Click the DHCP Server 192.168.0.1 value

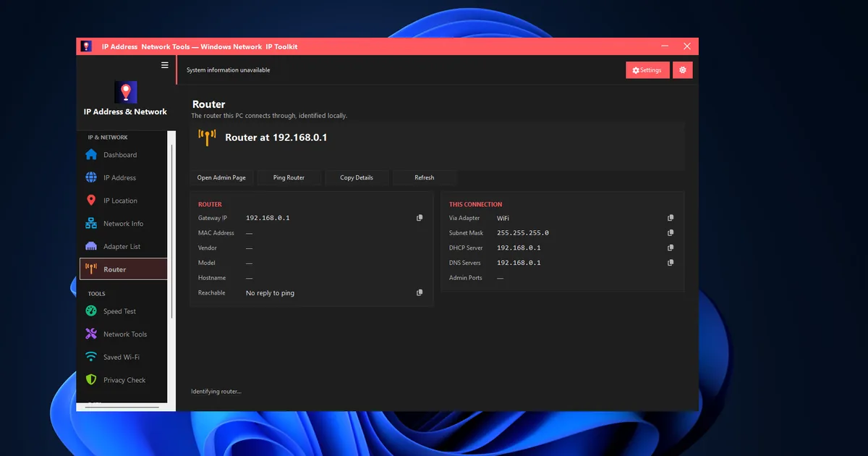click(x=519, y=248)
